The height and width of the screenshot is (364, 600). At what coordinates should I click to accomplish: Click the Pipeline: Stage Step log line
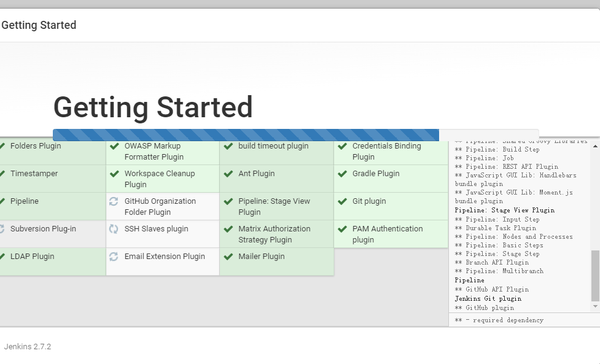[497, 254]
